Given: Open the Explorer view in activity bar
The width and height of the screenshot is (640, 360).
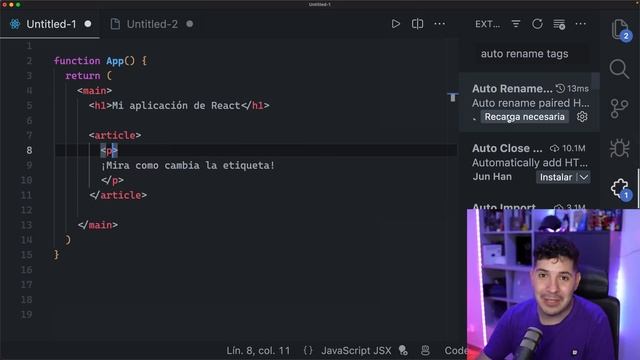Looking at the screenshot, I should pos(620,30).
